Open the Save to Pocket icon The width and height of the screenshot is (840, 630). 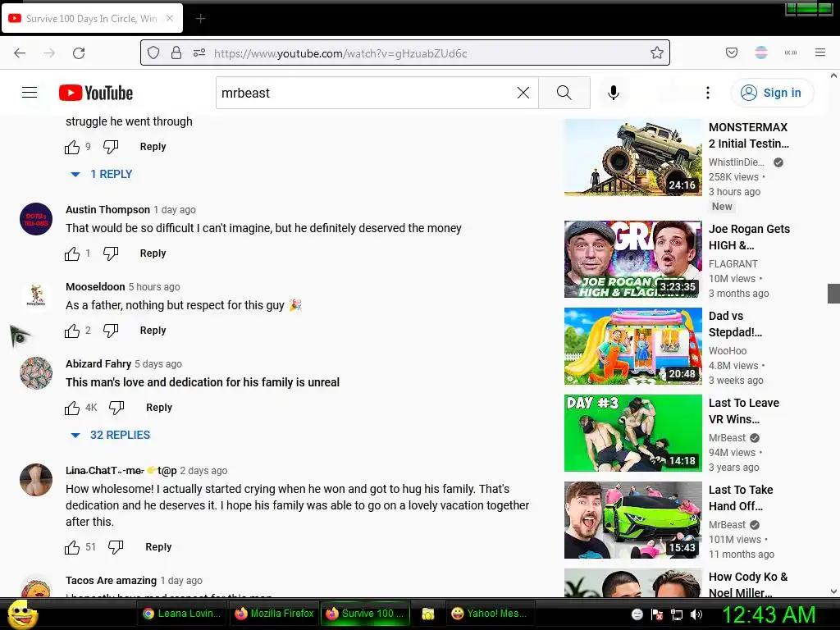click(732, 52)
